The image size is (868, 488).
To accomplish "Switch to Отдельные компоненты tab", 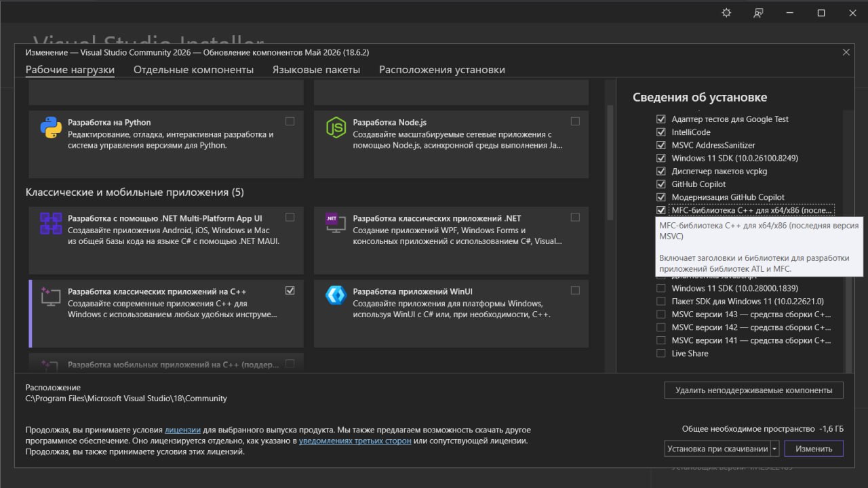I will pyautogui.click(x=193, y=70).
